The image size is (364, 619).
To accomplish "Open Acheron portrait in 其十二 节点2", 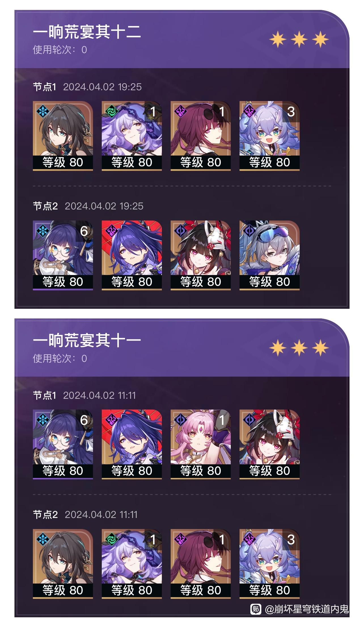I will click(132, 255).
